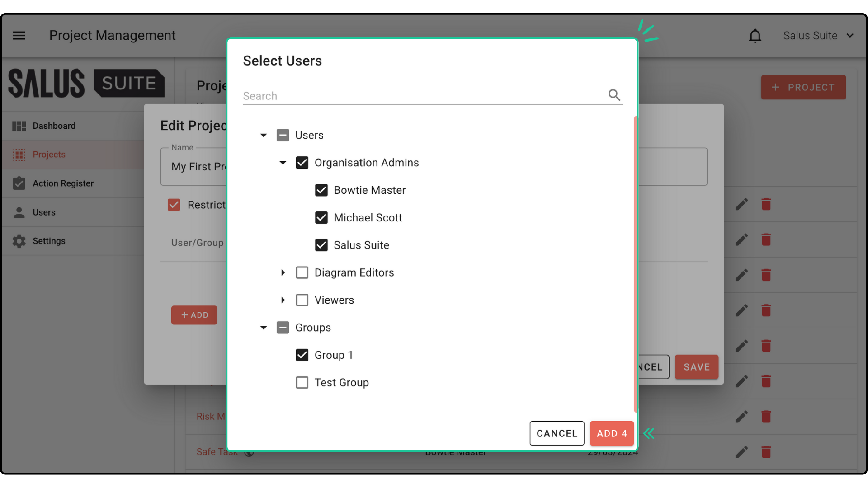The image size is (868, 488).
Task: Click the Settings gear icon
Action: [19, 241]
